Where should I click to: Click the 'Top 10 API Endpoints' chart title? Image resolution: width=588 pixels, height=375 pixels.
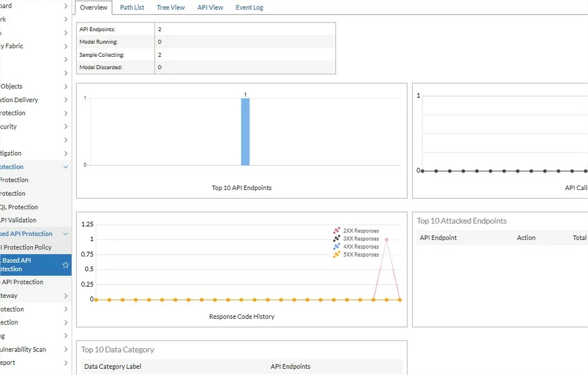click(x=241, y=187)
